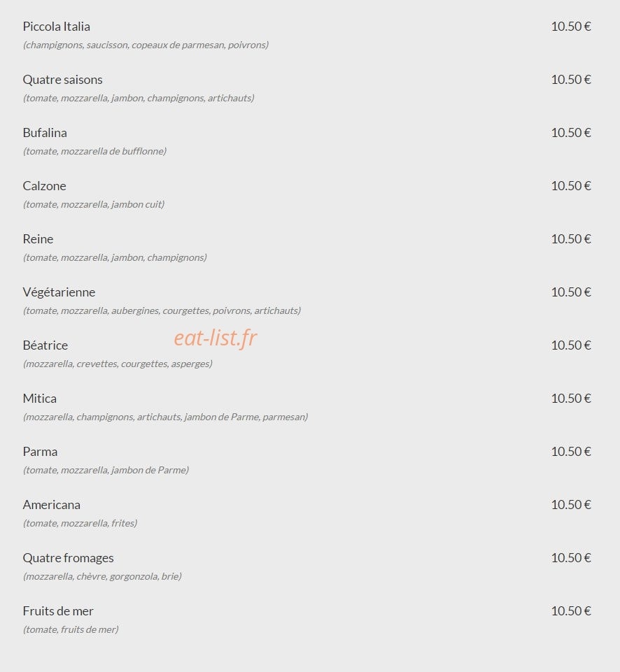Select the Quatre saisons menu item
620x672 pixels.
pyautogui.click(x=62, y=80)
